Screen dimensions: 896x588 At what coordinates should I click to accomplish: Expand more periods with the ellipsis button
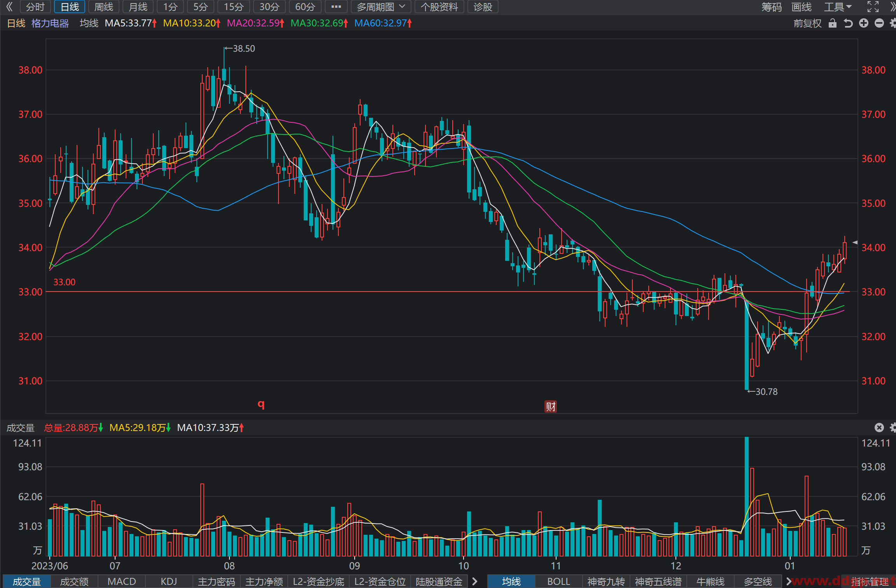coord(336,7)
